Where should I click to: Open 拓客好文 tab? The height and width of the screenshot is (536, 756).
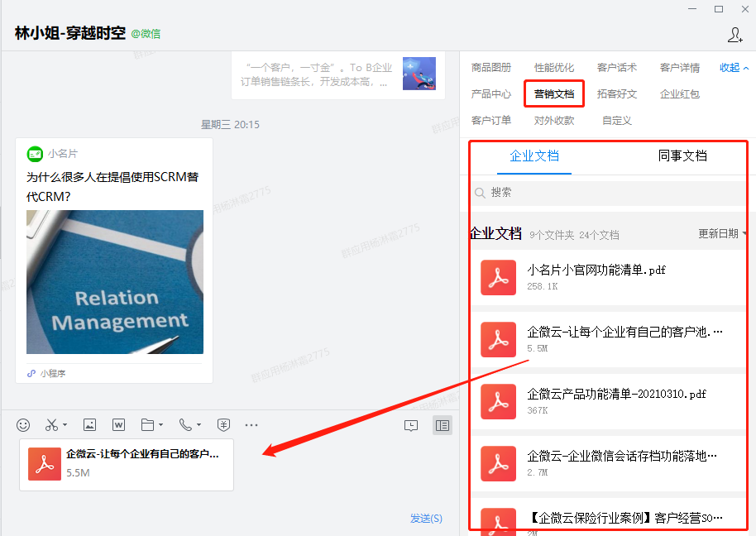click(x=617, y=94)
